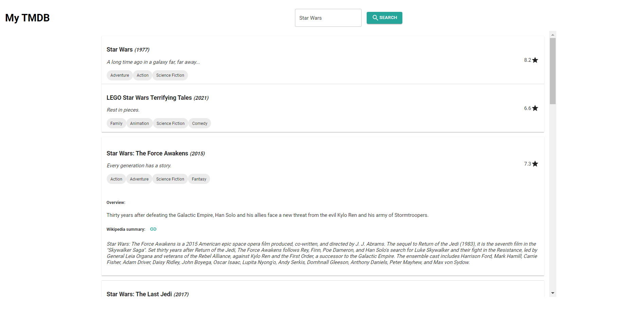Click the 'Rest in pieces.' tagline
This screenshot has height=319, width=644.
click(123, 110)
